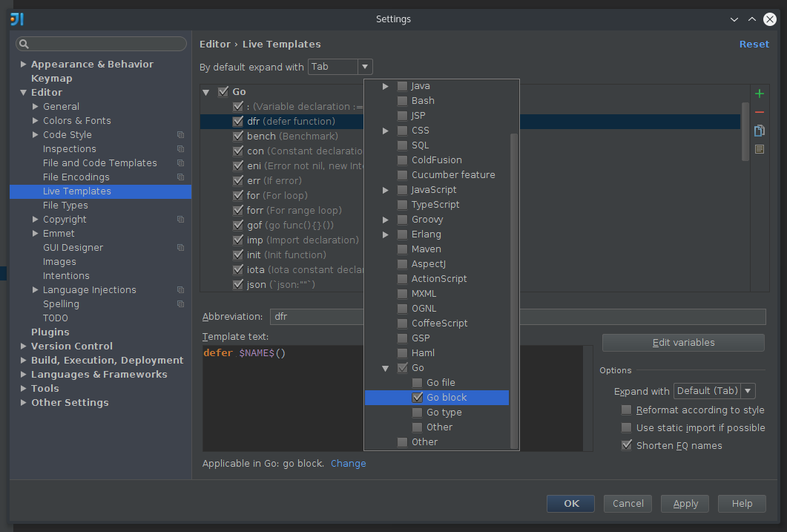The image size is (787, 532).
Task: Select Live Templates in the sidebar
Action: tap(76, 191)
